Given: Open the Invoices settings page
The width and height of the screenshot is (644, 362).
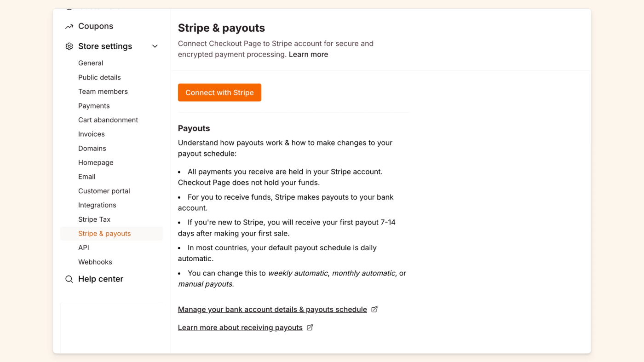Looking at the screenshot, I should pyautogui.click(x=91, y=134).
